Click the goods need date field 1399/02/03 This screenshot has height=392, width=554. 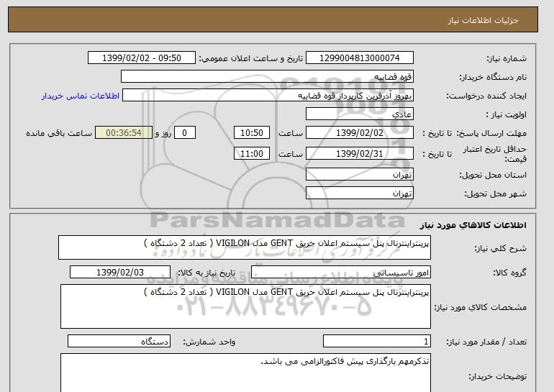pos(120,273)
